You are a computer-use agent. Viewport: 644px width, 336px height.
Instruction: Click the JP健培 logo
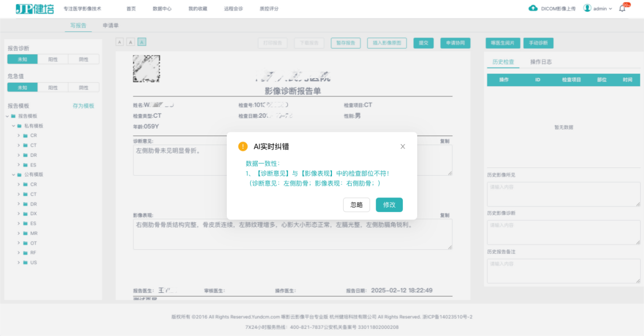click(35, 9)
